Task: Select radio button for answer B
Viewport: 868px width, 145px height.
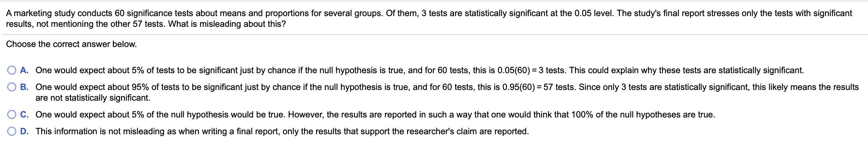Action: tap(12, 87)
